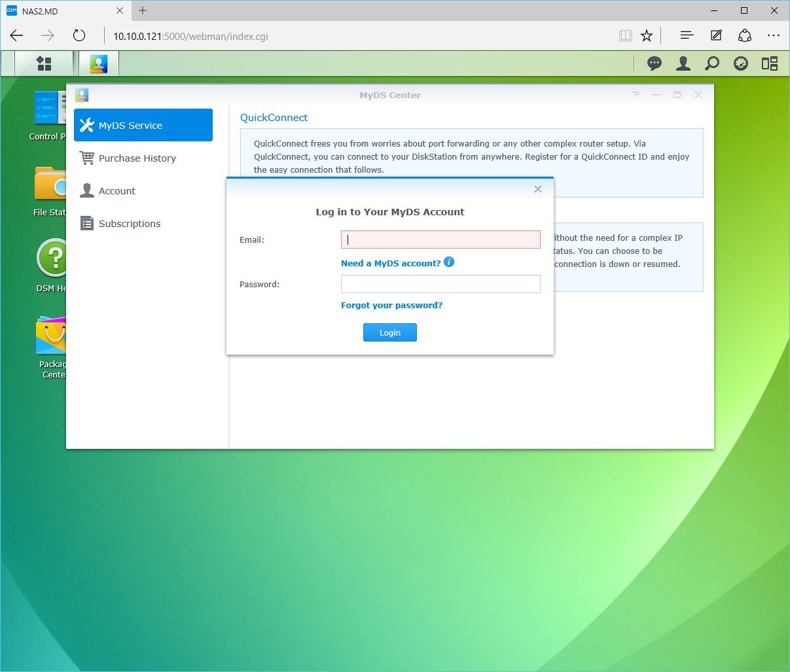Click the MyDS Center help question mark

[x=636, y=95]
